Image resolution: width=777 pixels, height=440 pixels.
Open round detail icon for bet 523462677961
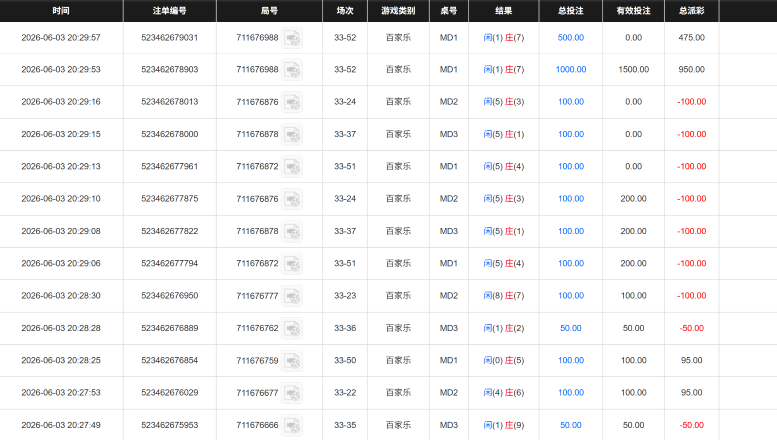(292, 166)
